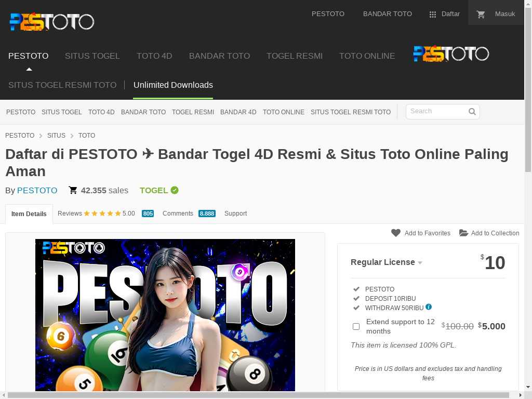The image size is (532, 399).
Task: Click the blue info icon beside WITHDRAW 50RIBU
Action: tap(429, 307)
